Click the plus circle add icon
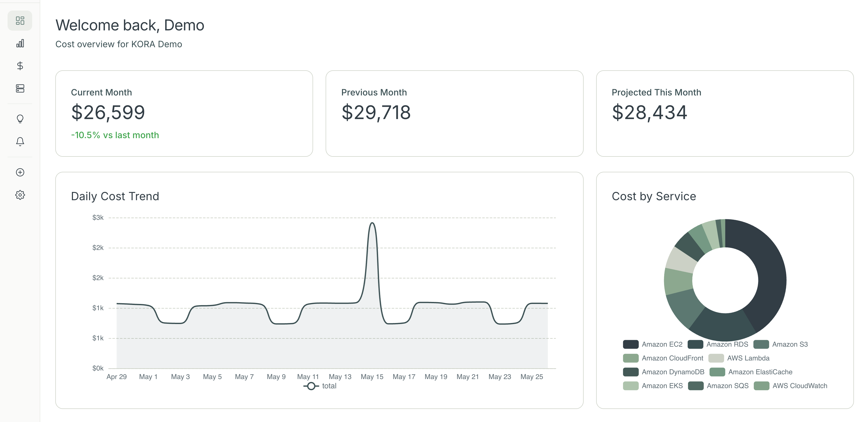This screenshot has width=868, height=422. tap(20, 172)
